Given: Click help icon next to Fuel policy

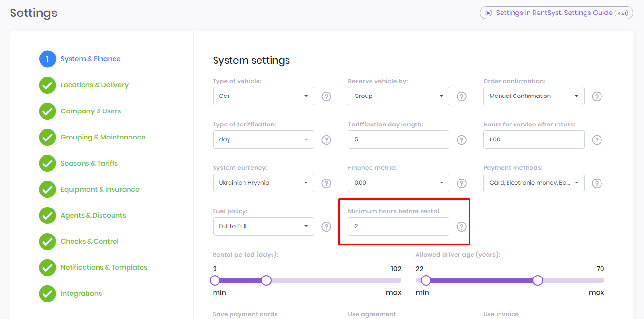Looking at the screenshot, I should coord(327,227).
